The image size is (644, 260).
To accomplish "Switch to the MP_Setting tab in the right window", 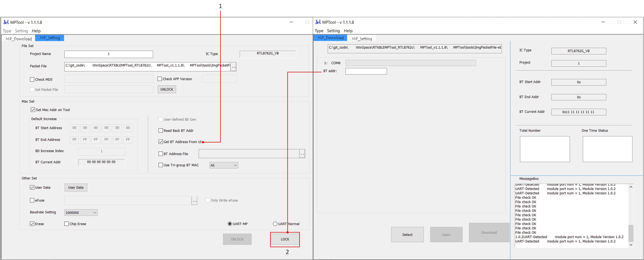I will point(362,39).
